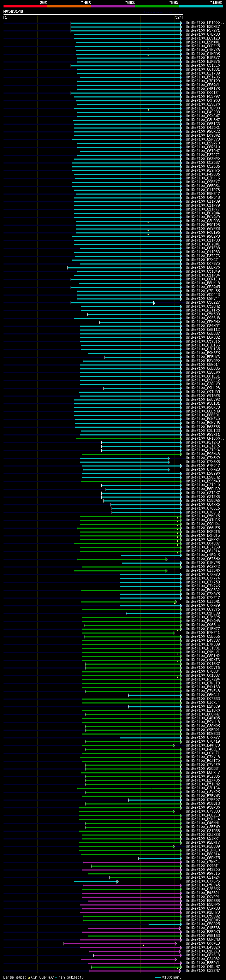Click the purple 60% legend segment
Image resolution: width=226 pixels, height=980 pixels.
(x=113, y=6)
